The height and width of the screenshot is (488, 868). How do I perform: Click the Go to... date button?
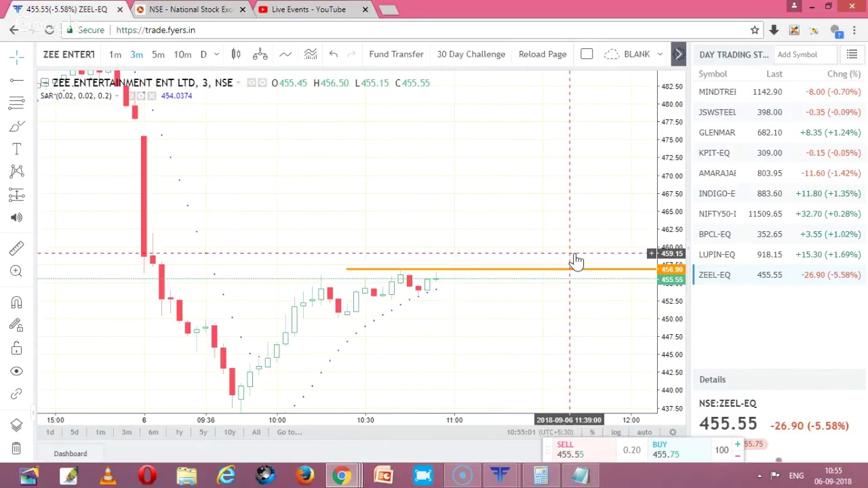coord(290,432)
